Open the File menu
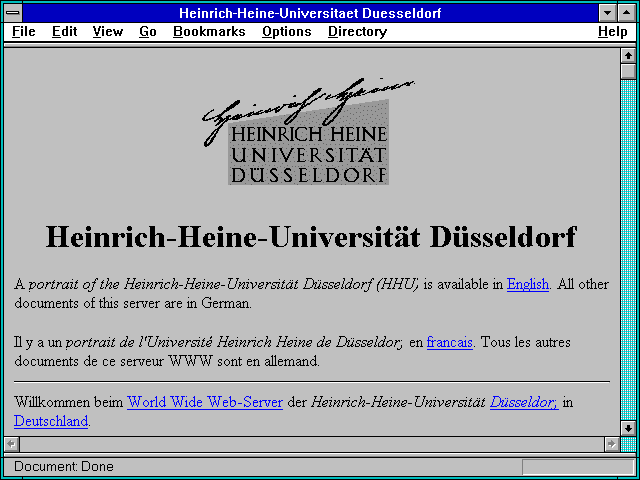Screen dimensions: 640x480 pyautogui.click(x=24, y=32)
